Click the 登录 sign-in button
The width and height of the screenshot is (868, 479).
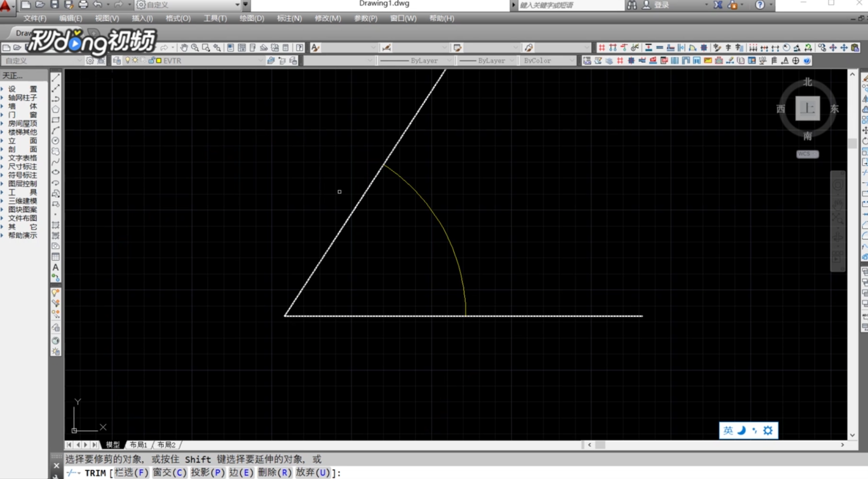pos(662,5)
